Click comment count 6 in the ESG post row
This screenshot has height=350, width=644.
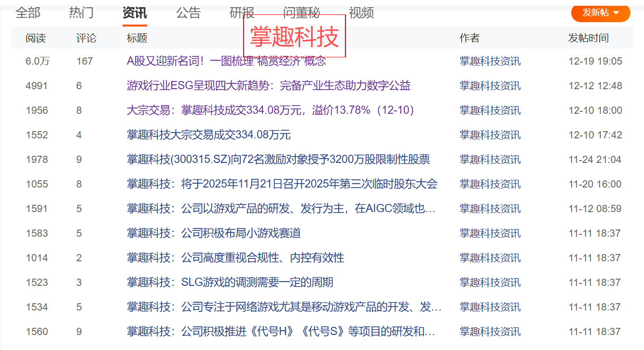[x=79, y=86]
